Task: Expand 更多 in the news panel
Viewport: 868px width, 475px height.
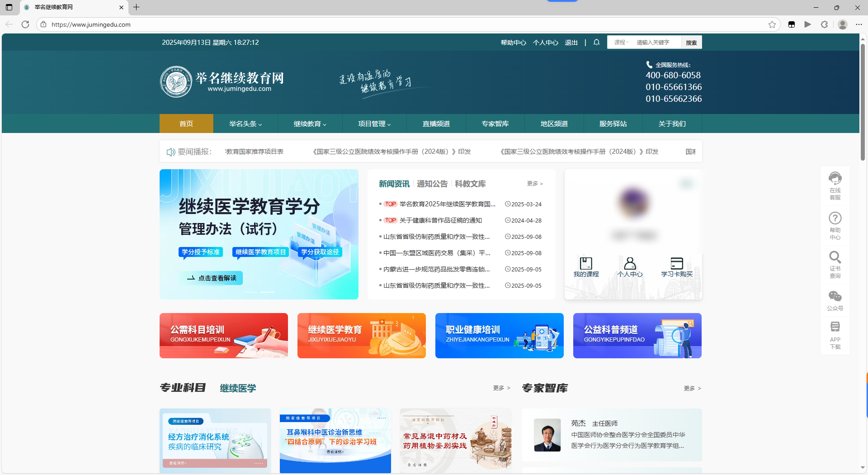Action: click(535, 184)
